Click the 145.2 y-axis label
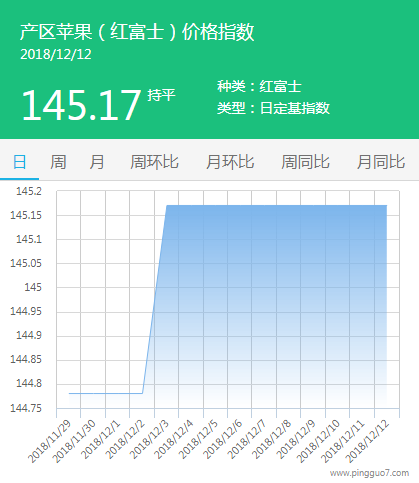This screenshot has height=483, width=419. 29,191
